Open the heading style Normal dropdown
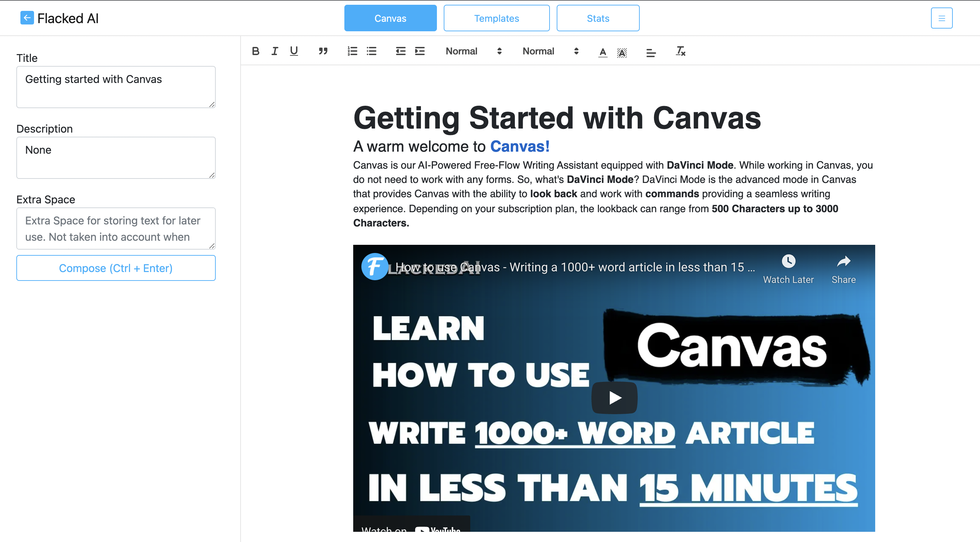 474,51
